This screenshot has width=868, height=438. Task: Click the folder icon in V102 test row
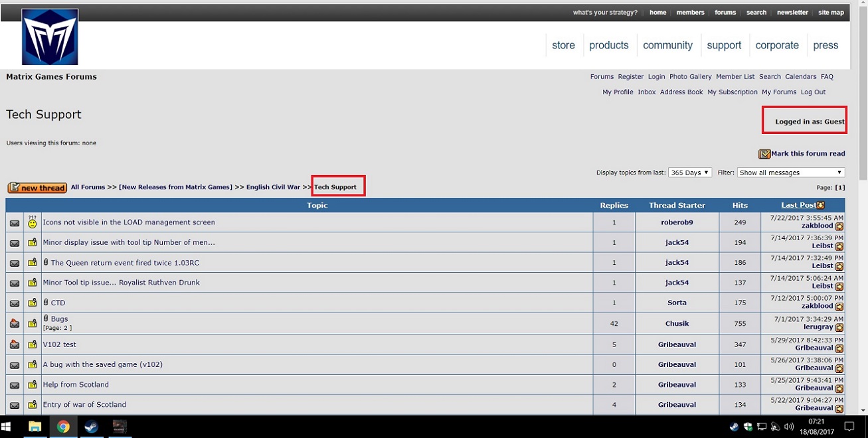coord(32,344)
